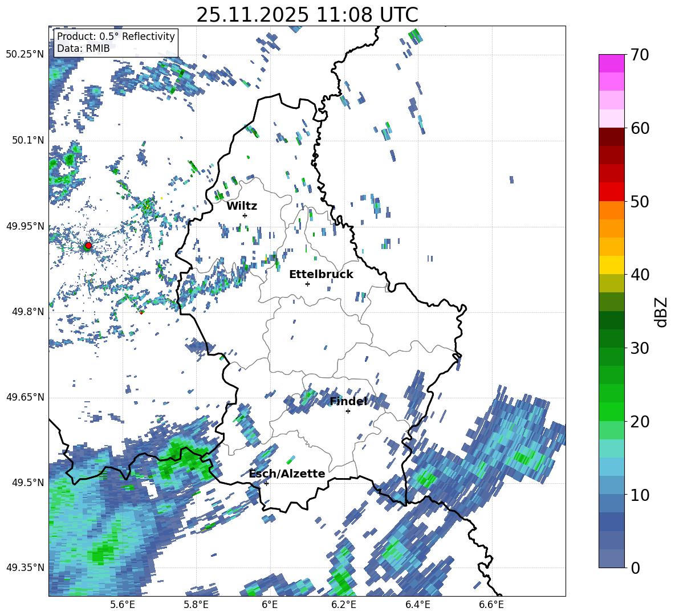The height and width of the screenshot is (616, 675).
Task: Click the 20 colorbar tick value
Action: point(640,422)
